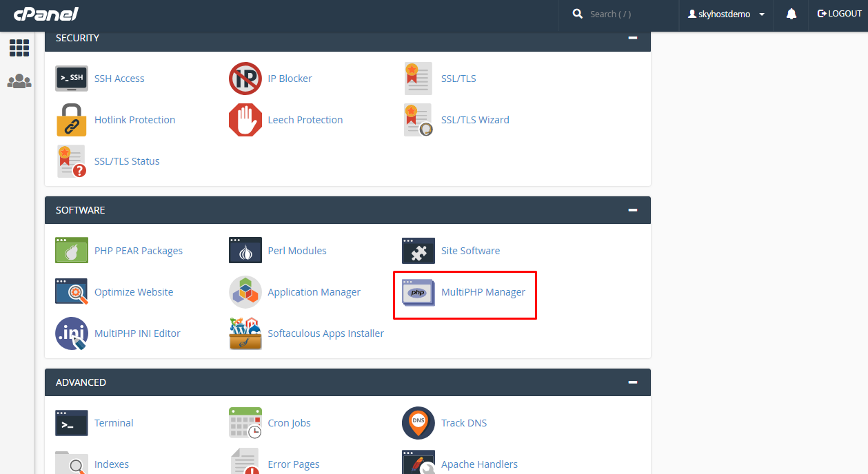Open the PHP PEAR Packages link
The image size is (868, 474).
(x=139, y=251)
